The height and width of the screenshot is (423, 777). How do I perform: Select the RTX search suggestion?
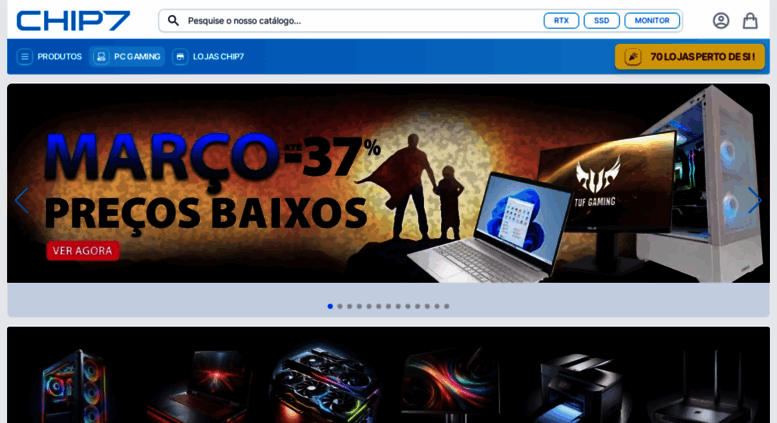(x=561, y=21)
